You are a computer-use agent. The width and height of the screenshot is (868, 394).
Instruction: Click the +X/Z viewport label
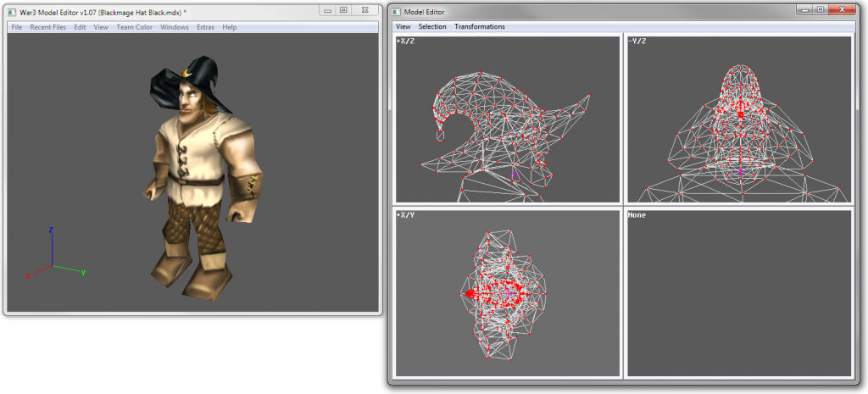405,41
